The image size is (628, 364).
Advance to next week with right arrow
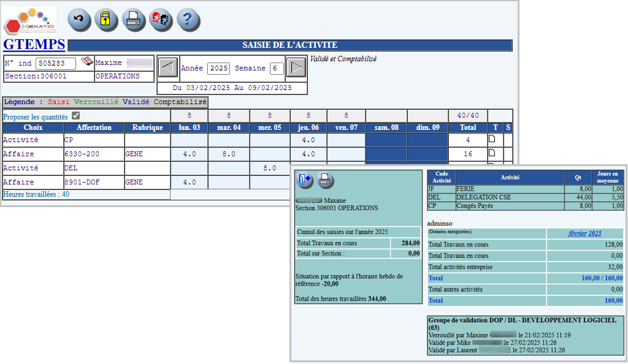tap(296, 67)
